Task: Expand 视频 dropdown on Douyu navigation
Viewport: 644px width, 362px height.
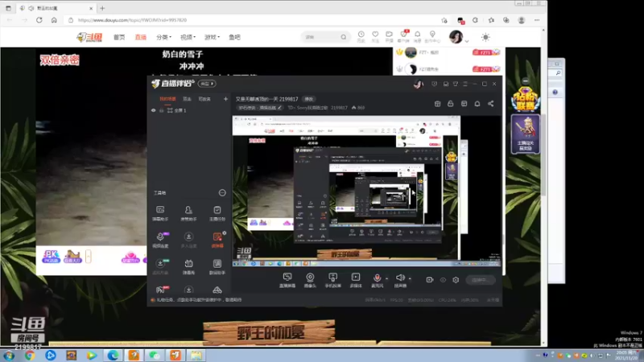Action: (188, 37)
